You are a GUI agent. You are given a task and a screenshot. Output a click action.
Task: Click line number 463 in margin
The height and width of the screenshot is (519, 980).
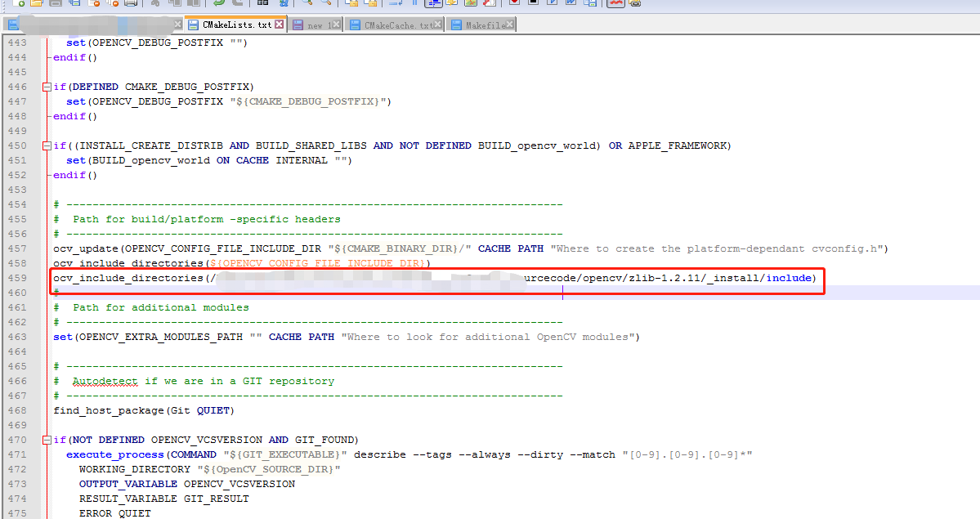click(x=17, y=337)
